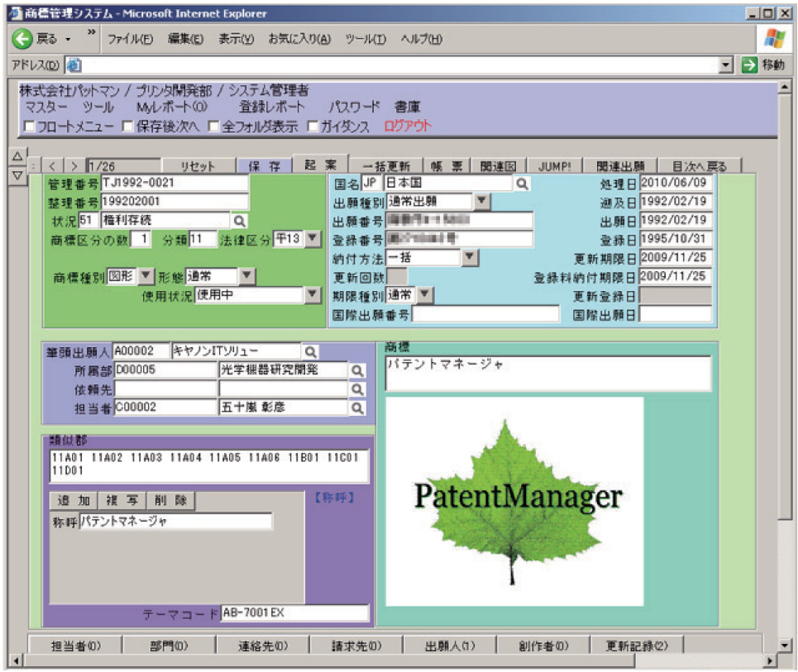Click the page icon in address bar
798x672 pixels.
[74, 65]
